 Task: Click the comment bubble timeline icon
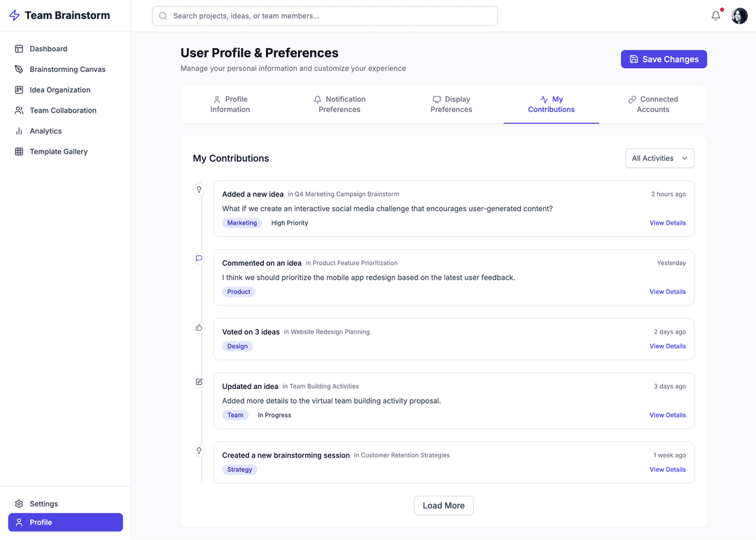(199, 258)
